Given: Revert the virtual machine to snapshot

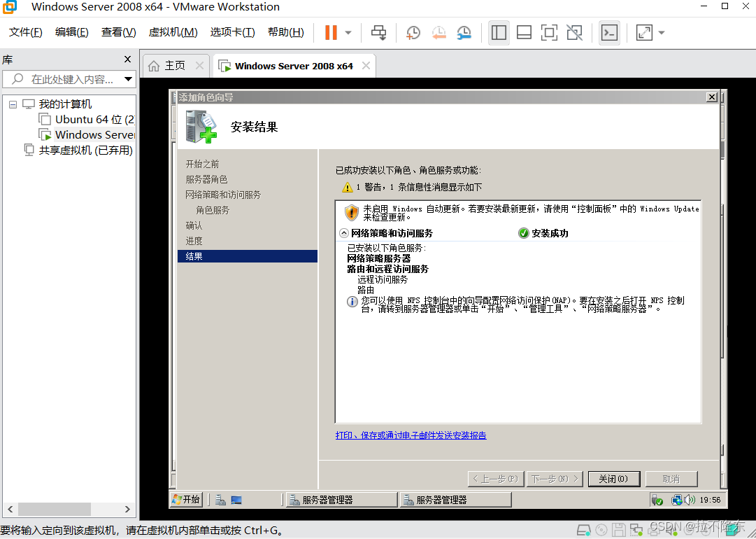Looking at the screenshot, I should click(438, 32).
